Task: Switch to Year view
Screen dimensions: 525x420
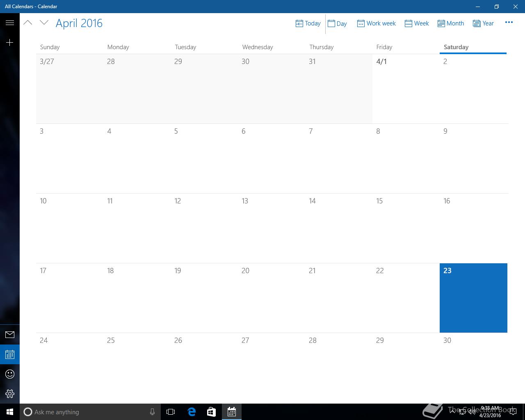Action: (484, 23)
